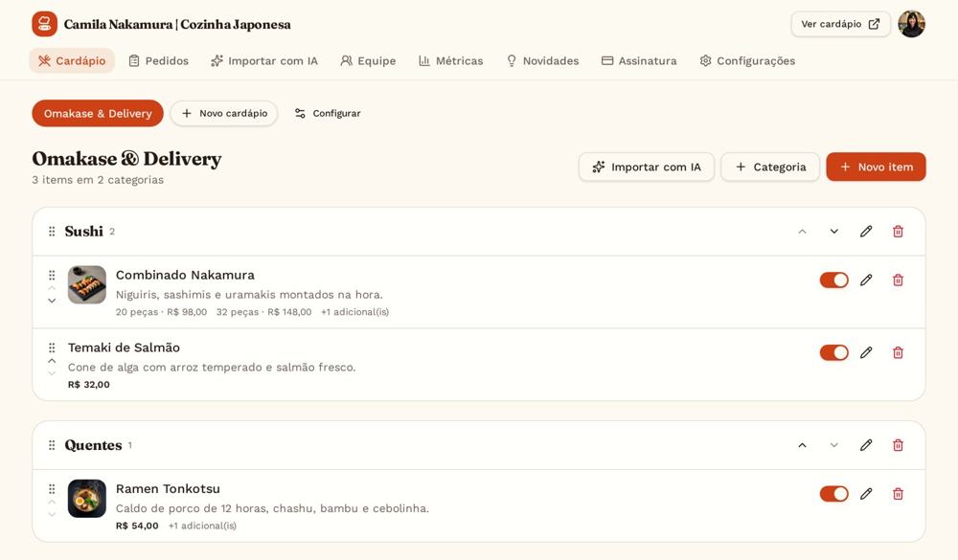Image resolution: width=958 pixels, height=560 pixels.
Task: Go to the Configurações tab
Action: [747, 61]
